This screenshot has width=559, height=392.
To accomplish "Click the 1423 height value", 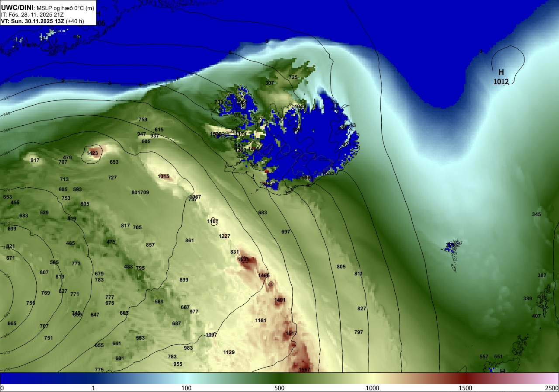I will pos(92,153).
